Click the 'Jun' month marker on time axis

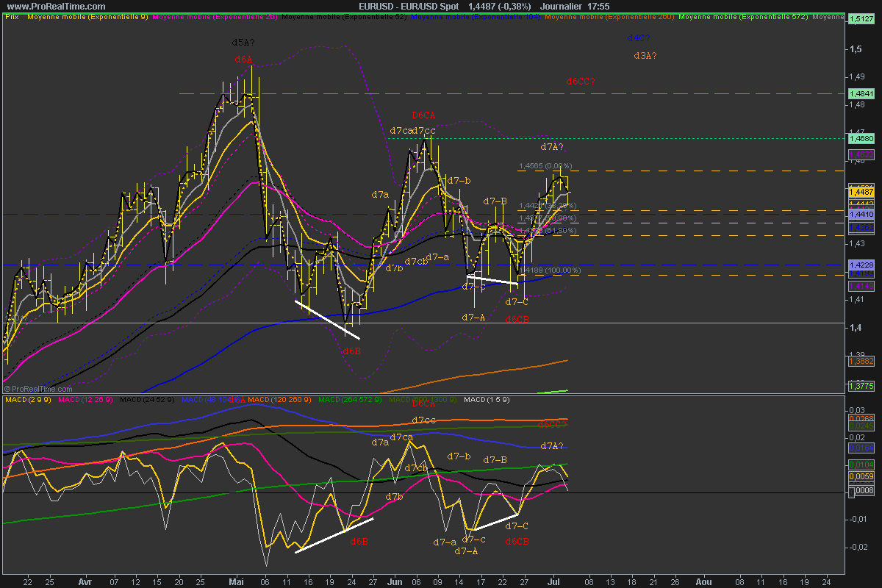(395, 580)
